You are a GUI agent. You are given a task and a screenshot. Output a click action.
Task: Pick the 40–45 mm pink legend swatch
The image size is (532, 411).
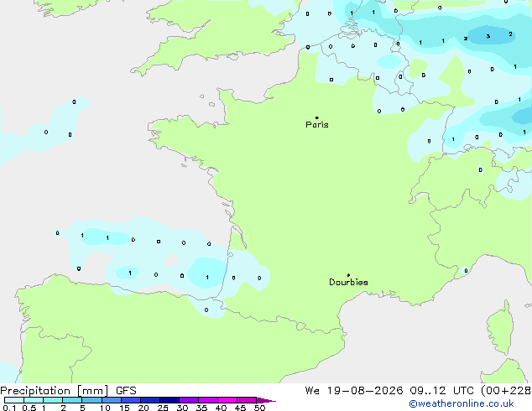tap(227, 400)
